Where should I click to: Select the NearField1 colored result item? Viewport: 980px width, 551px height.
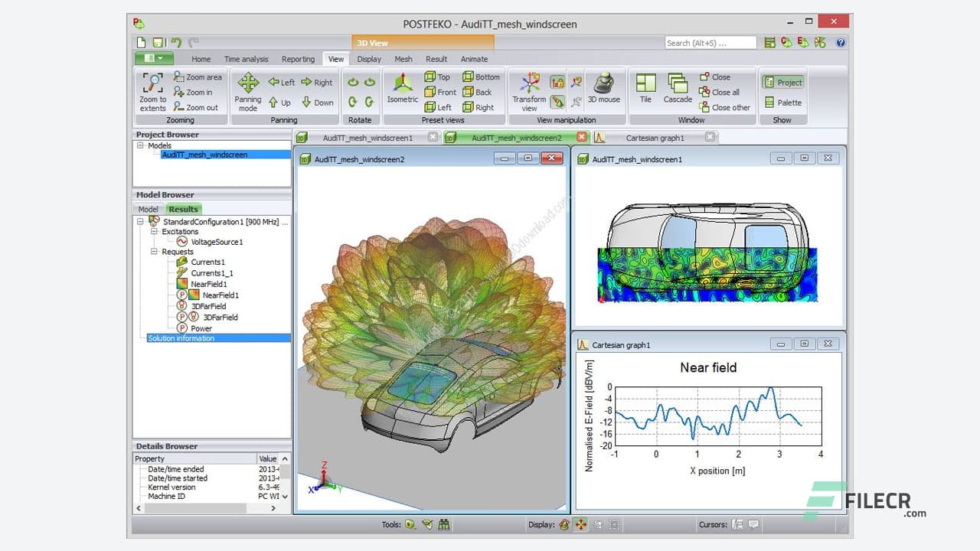(x=208, y=284)
